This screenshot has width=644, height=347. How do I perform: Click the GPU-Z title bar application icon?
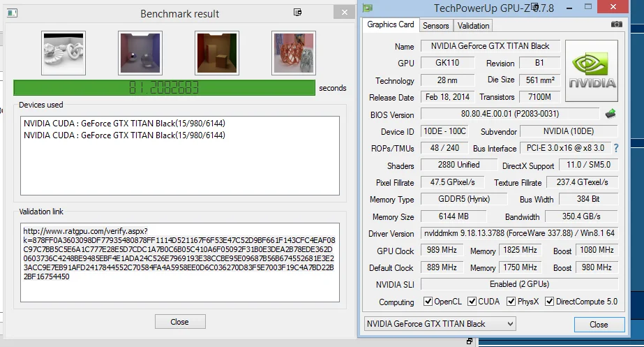[368, 8]
